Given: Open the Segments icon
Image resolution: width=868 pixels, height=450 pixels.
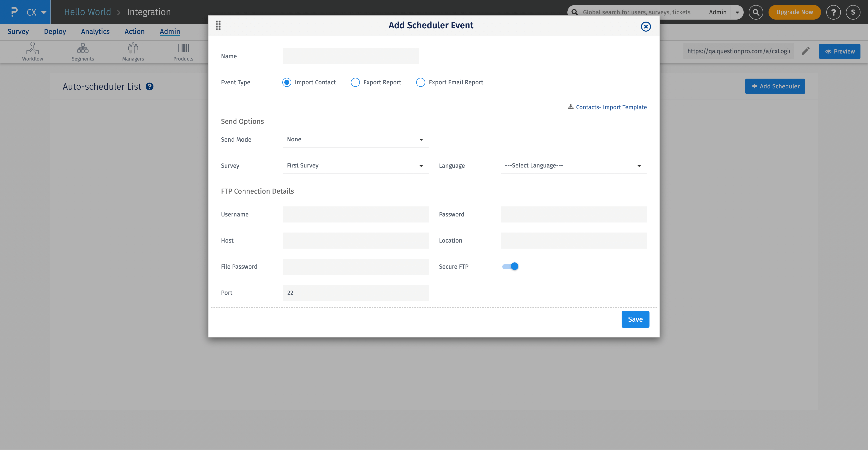Looking at the screenshot, I should click(83, 48).
